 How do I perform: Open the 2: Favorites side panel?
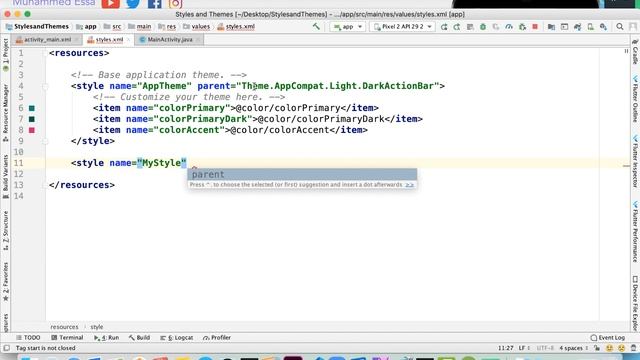[5, 282]
